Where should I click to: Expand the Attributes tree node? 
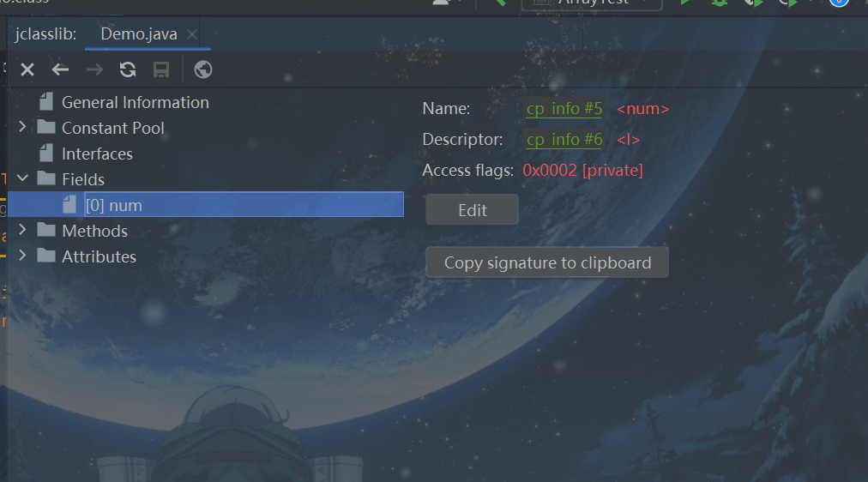[22, 255]
